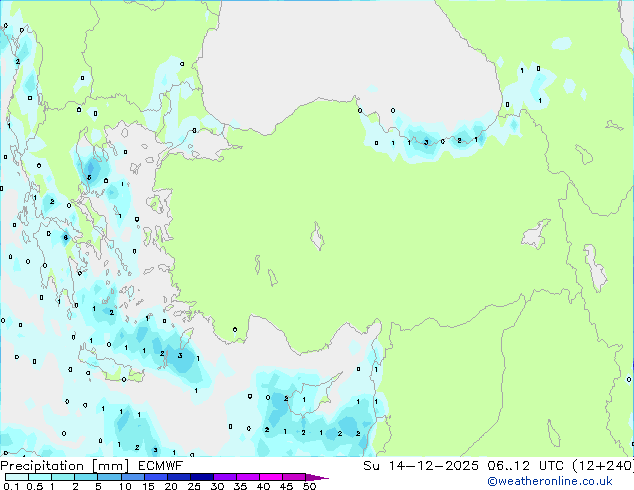The image size is (634, 490).
Task: Click the legend swatch between 2 and 5
Action: coord(86,477)
